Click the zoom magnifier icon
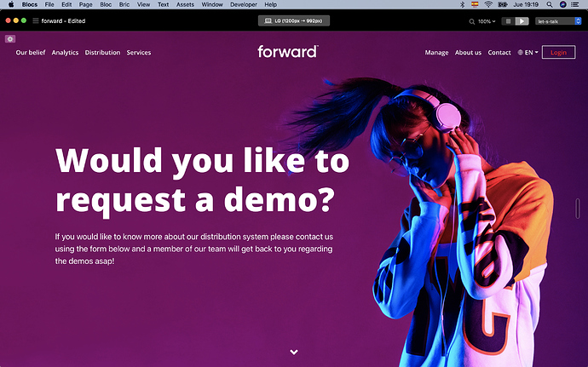The image size is (588, 367). 470,20
